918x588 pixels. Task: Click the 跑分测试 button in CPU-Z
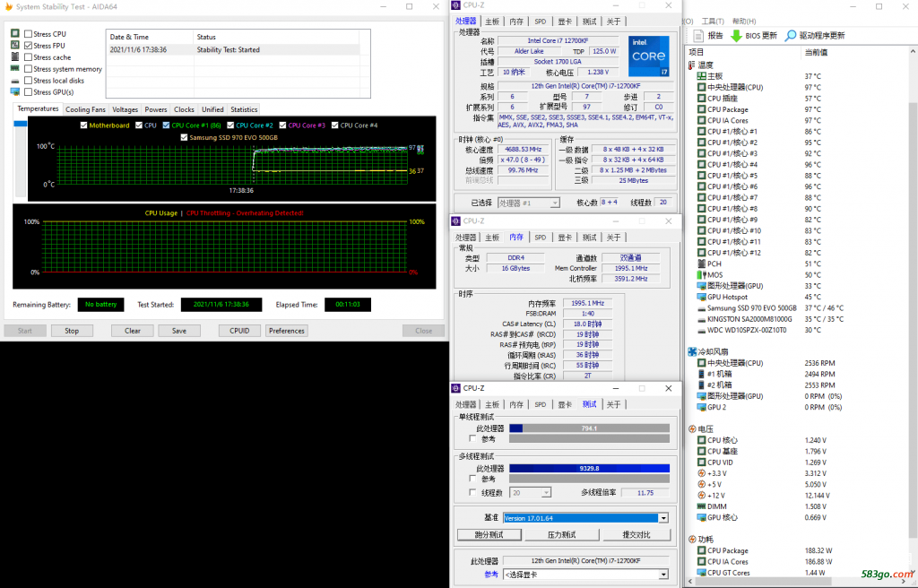(x=489, y=535)
